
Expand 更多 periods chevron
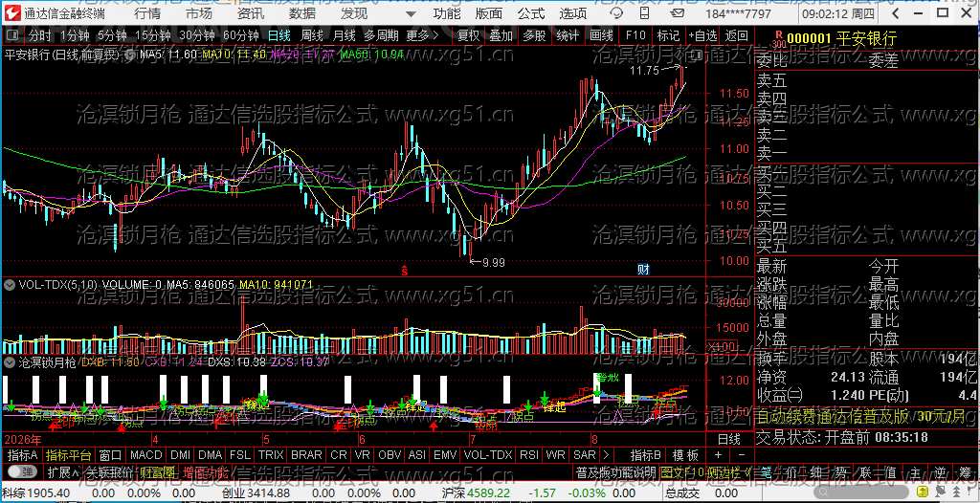point(435,35)
